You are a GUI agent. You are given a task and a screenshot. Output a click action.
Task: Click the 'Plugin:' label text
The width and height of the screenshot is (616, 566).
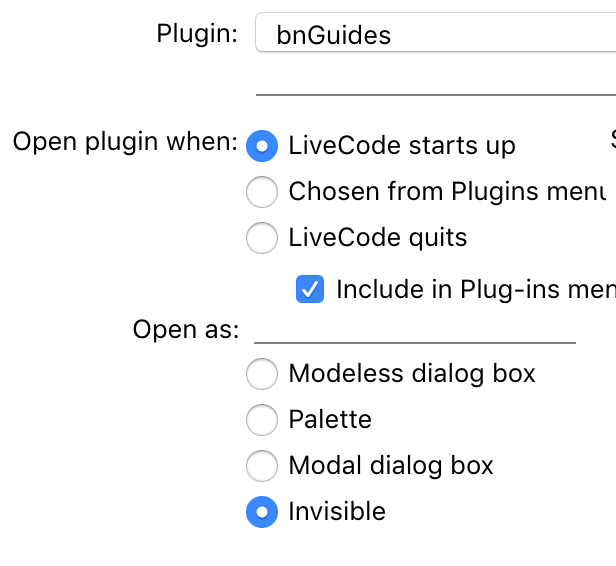click(197, 33)
